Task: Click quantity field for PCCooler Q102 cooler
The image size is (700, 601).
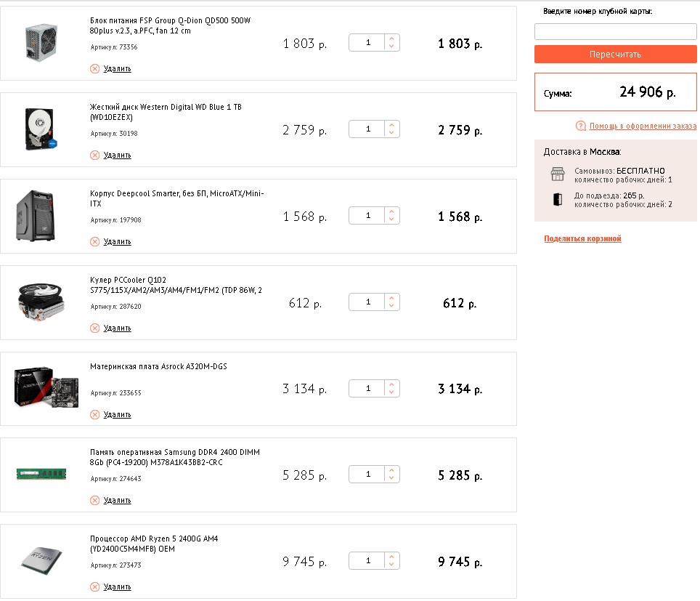Action: [367, 302]
